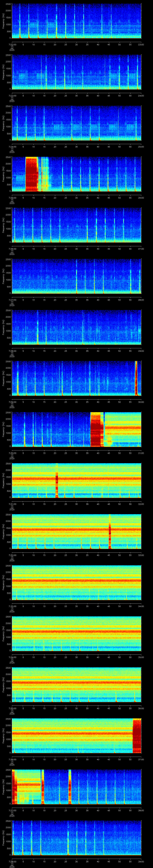153x868 pixels.
Task: Click the 7:27 spectrogram panel
Action: pyautogui.click(x=77, y=276)
